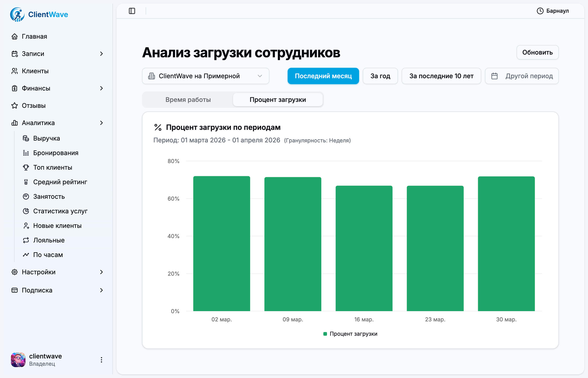Image resolution: width=588 pixels, height=378 pixels.
Task: Enable the За год period
Action: coord(380,76)
